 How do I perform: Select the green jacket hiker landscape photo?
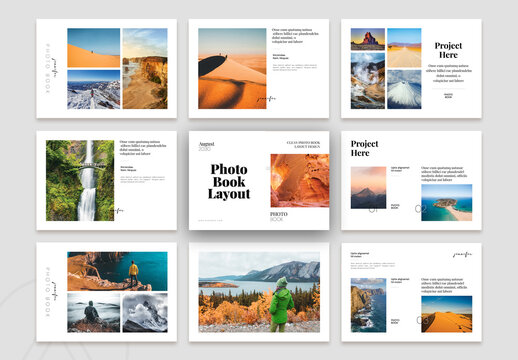[x=259, y=292]
